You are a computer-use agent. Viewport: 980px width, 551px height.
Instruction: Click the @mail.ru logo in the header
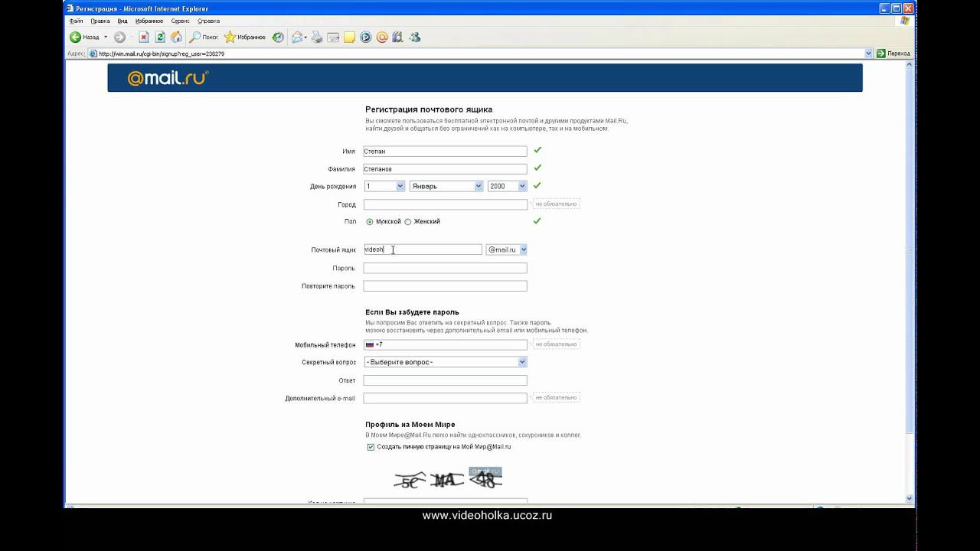[x=168, y=78]
